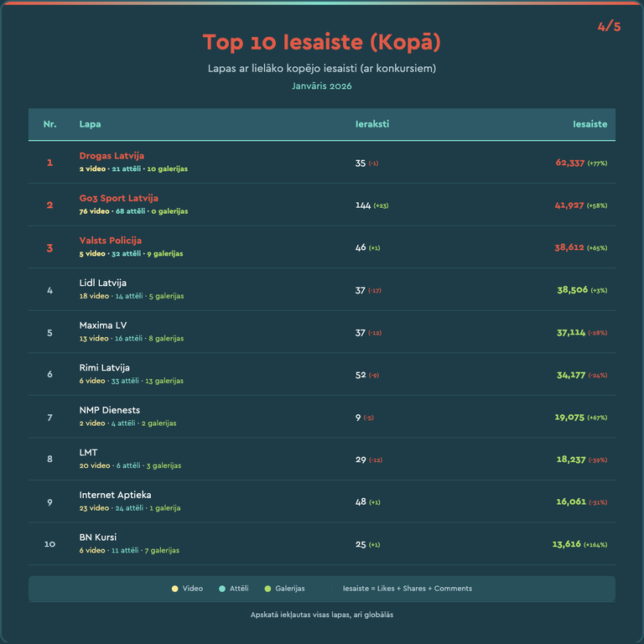Click the Lapa column header
Image resolution: width=644 pixels, height=644 pixels.
(90, 124)
